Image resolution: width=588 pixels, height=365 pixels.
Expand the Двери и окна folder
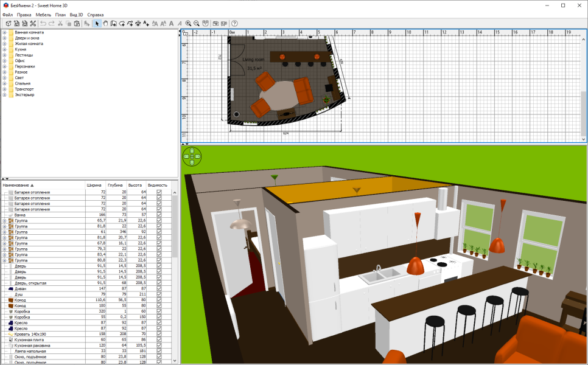click(x=4, y=38)
